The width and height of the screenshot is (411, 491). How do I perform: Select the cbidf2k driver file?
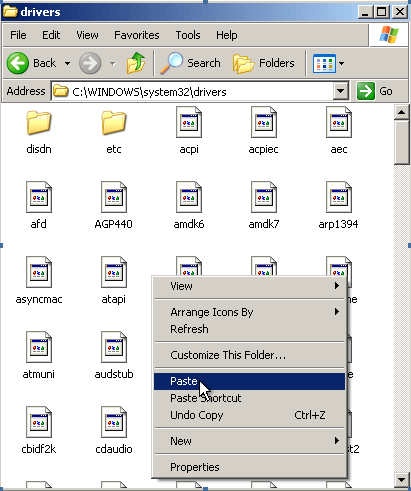(x=39, y=430)
